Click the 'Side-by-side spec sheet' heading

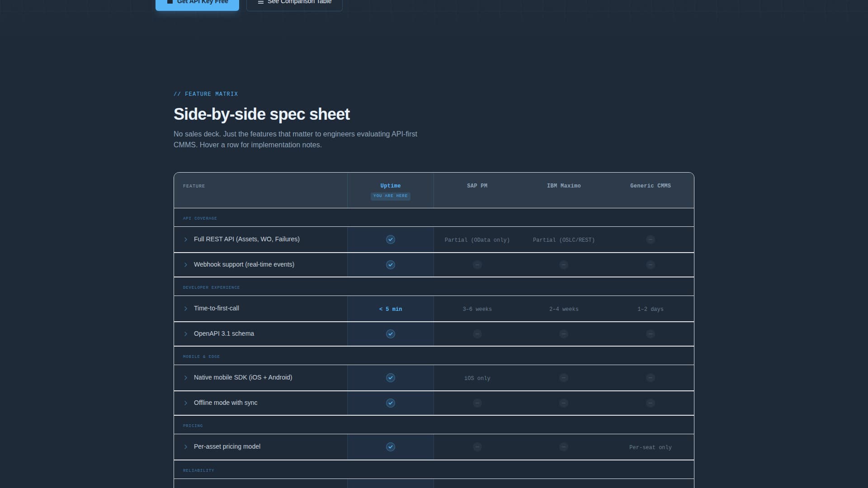[x=262, y=114]
